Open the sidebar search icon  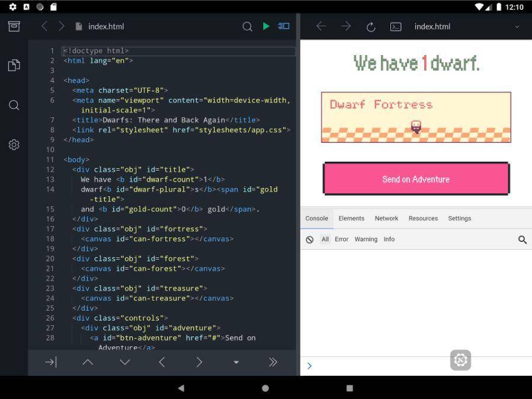pos(14,105)
